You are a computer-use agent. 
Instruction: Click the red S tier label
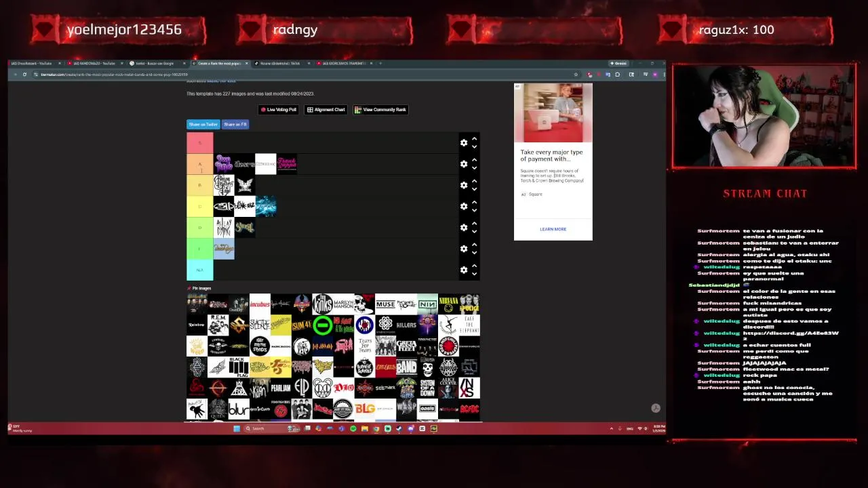(200, 143)
